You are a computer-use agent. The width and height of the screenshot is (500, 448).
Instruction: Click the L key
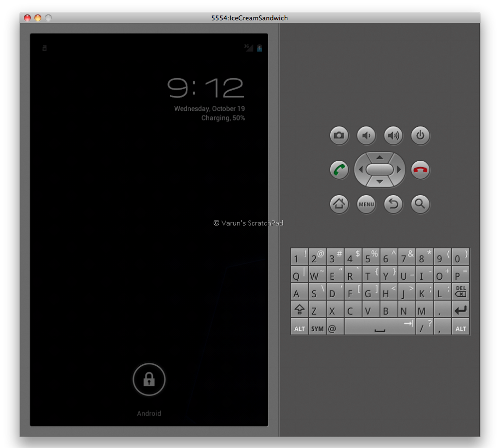click(x=443, y=292)
